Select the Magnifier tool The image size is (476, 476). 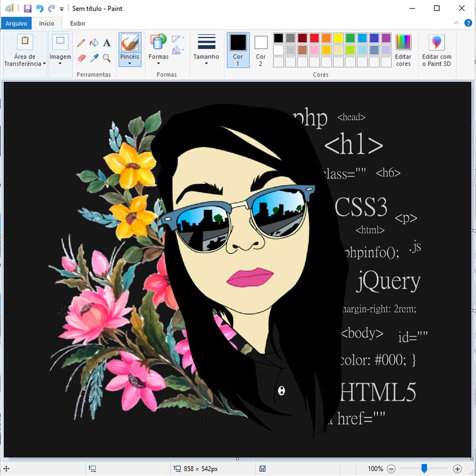tap(107, 58)
